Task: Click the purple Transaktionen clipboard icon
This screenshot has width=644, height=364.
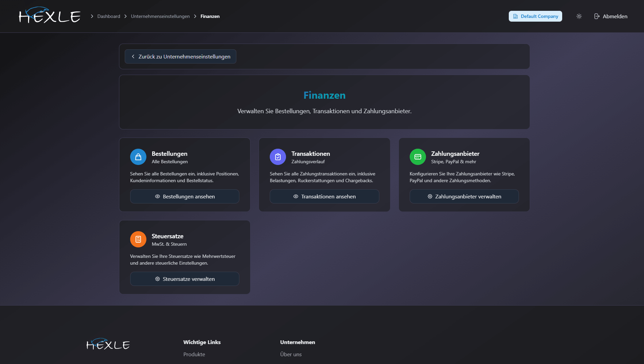Action: pyautogui.click(x=278, y=157)
